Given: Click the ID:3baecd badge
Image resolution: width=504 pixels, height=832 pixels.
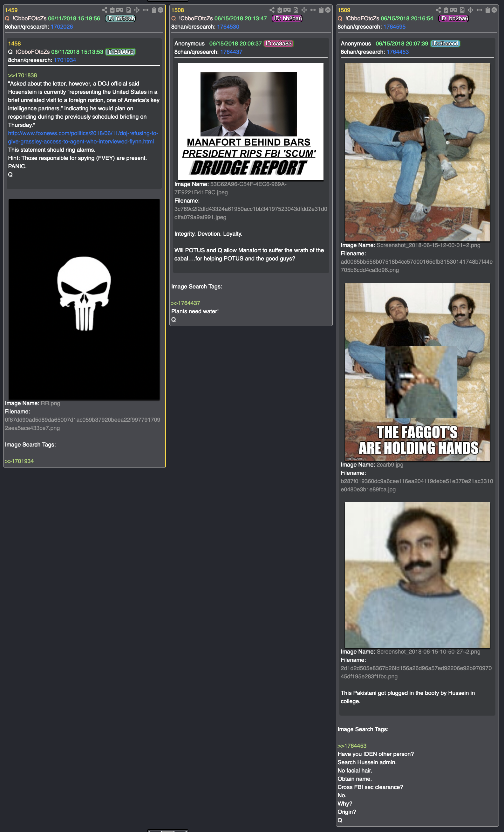Looking at the screenshot, I should tap(445, 44).
